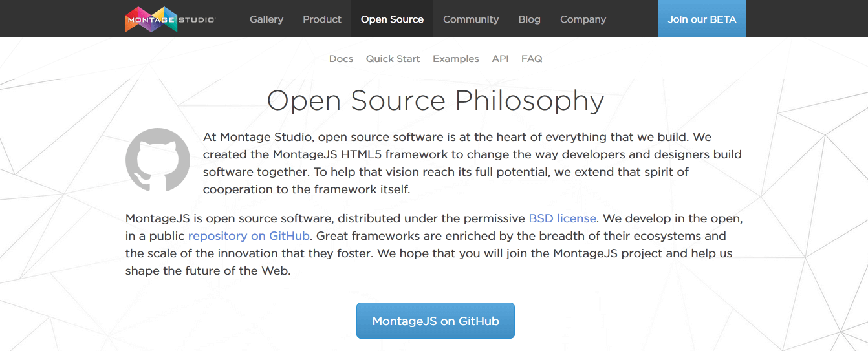Follow the repository on GitHub hyperlink
The image size is (868, 351).
249,236
